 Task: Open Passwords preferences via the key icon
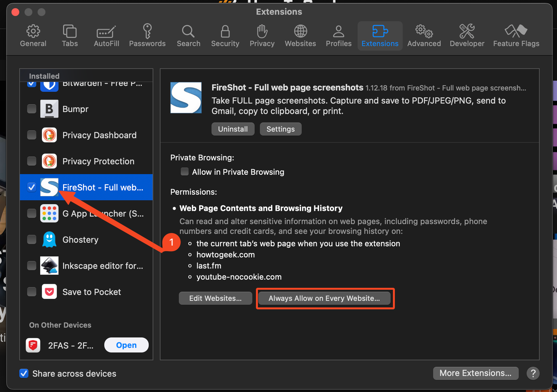(147, 35)
